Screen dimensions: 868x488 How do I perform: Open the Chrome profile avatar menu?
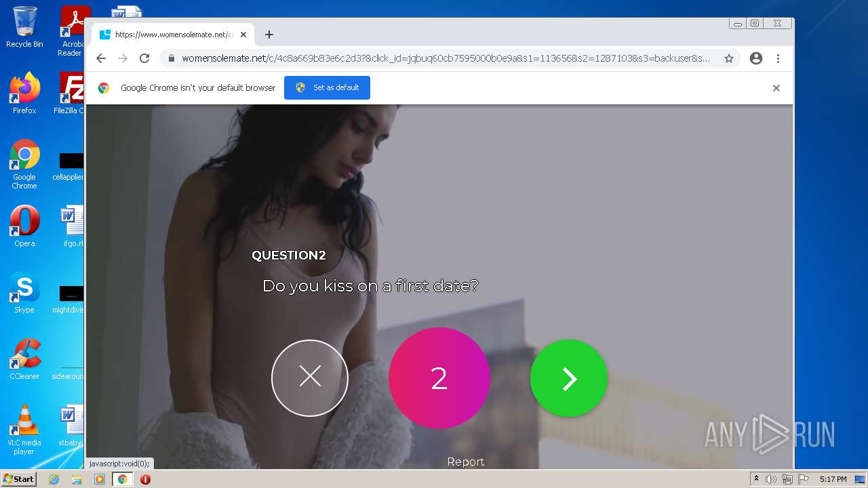tap(756, 58)
